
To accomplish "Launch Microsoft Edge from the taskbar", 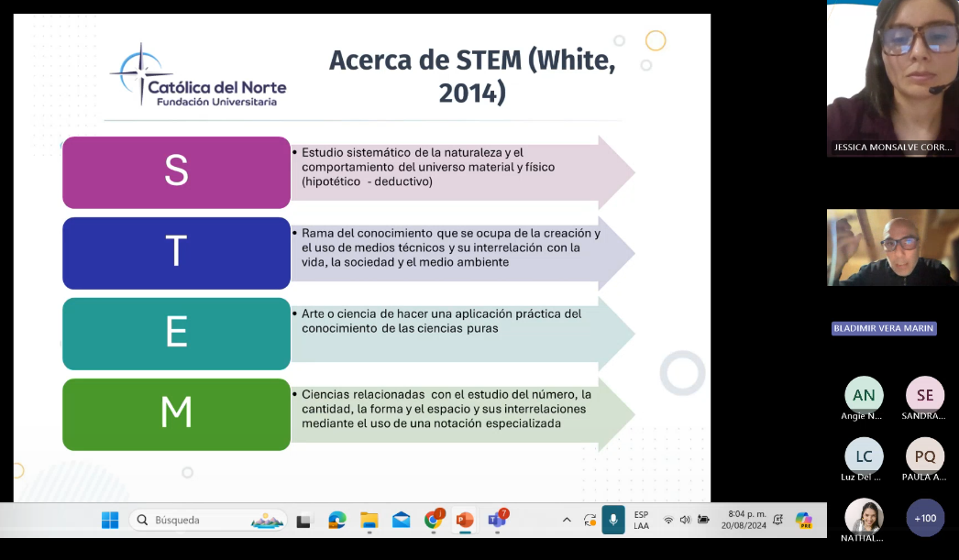I will tap(336, 521).
